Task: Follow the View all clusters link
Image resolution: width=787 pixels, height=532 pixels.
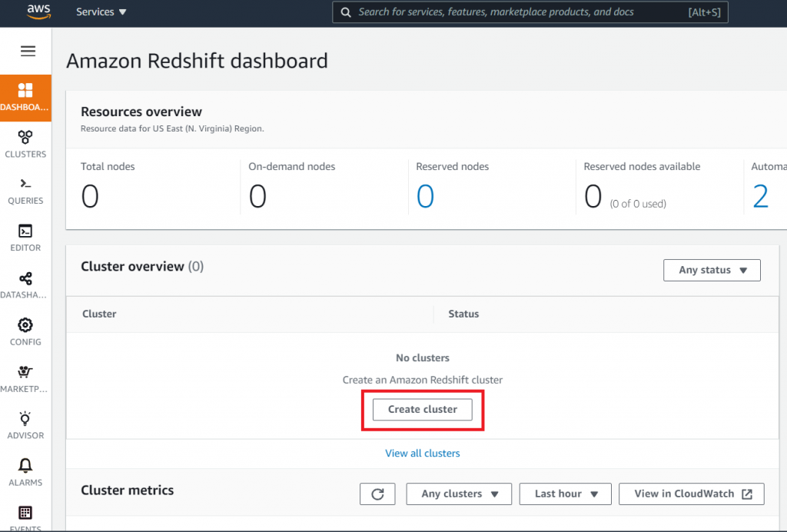Action: coord(423,454)
